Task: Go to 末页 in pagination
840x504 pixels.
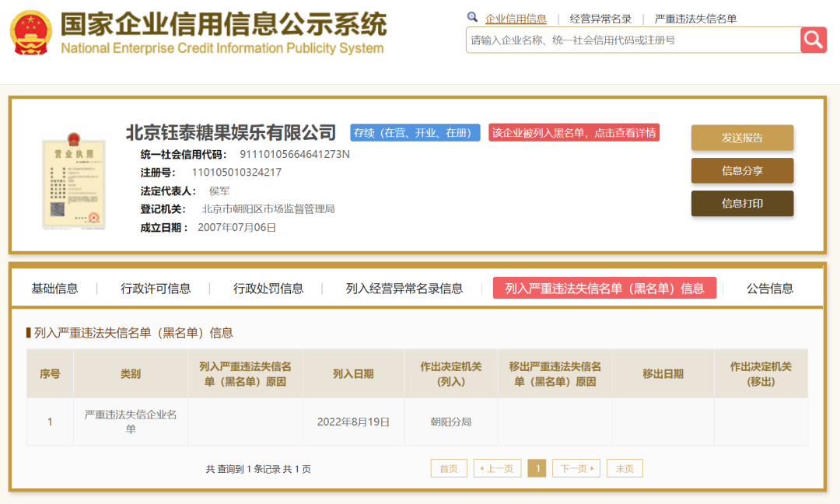Action: point(625,467)
